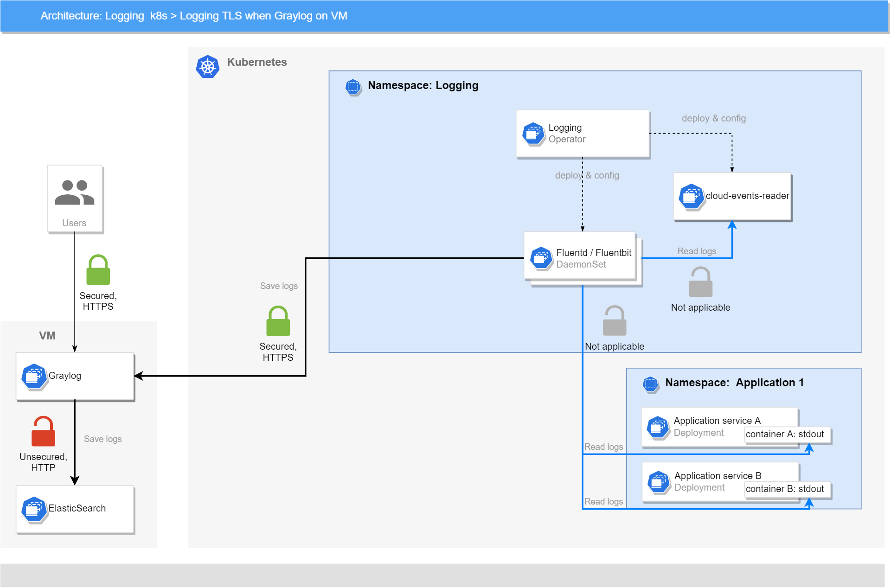Viewport: 891px width, 588px height.
Task: Click the Kubernetes label text
Action: [x=257, y=62]
